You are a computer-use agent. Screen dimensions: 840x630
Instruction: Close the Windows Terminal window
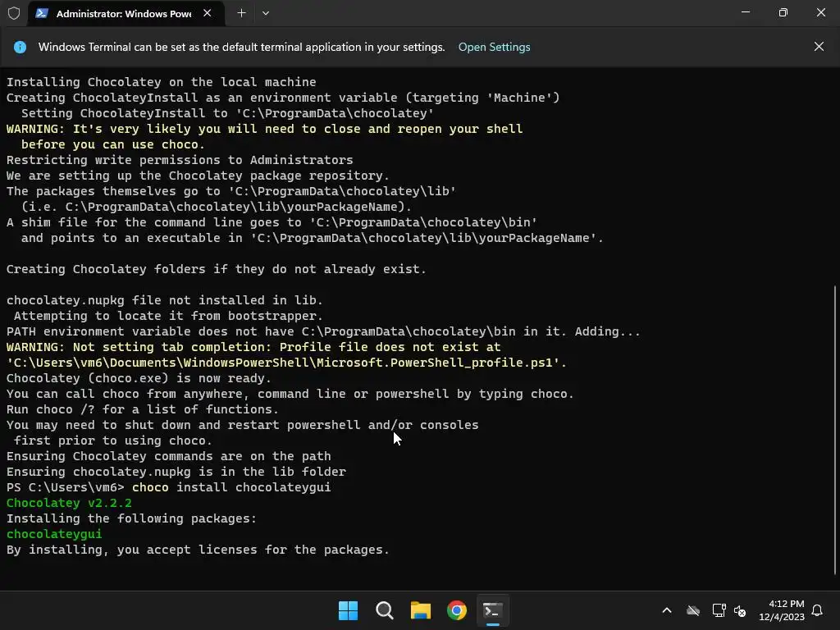click(820, 12)
